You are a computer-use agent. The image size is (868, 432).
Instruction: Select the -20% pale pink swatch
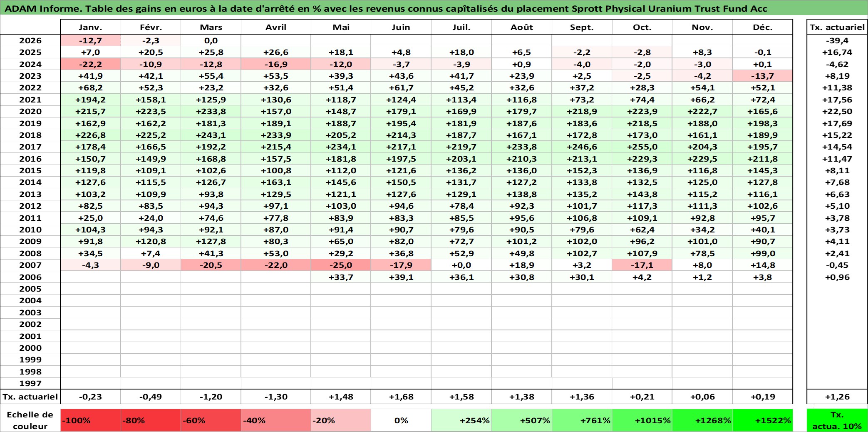341,420
